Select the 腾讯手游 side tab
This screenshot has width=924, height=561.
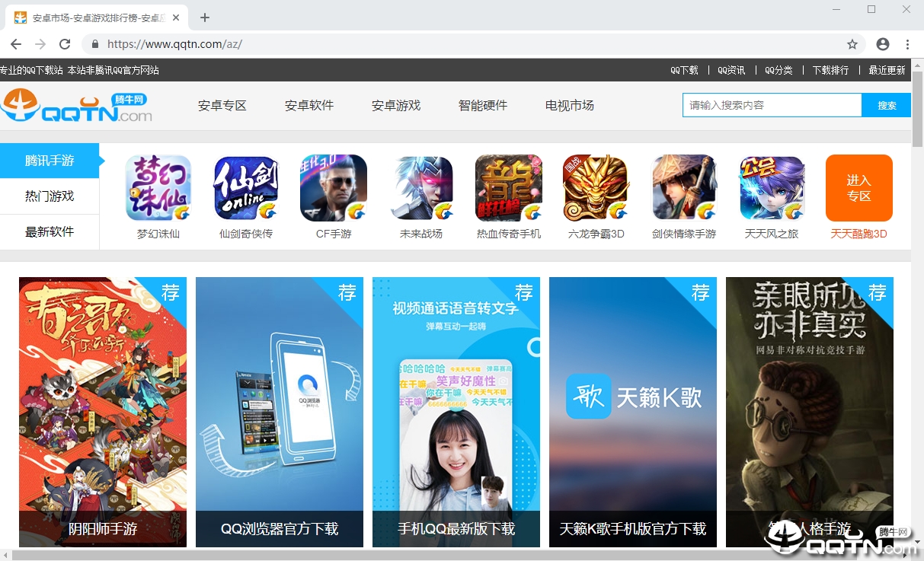tap(50, 161)
